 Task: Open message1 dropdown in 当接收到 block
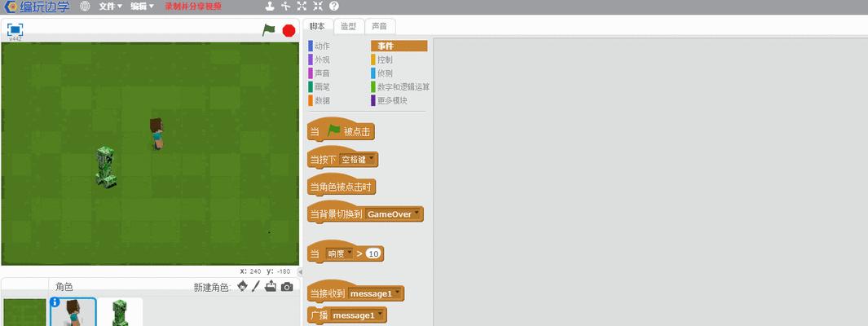point(375,294)
